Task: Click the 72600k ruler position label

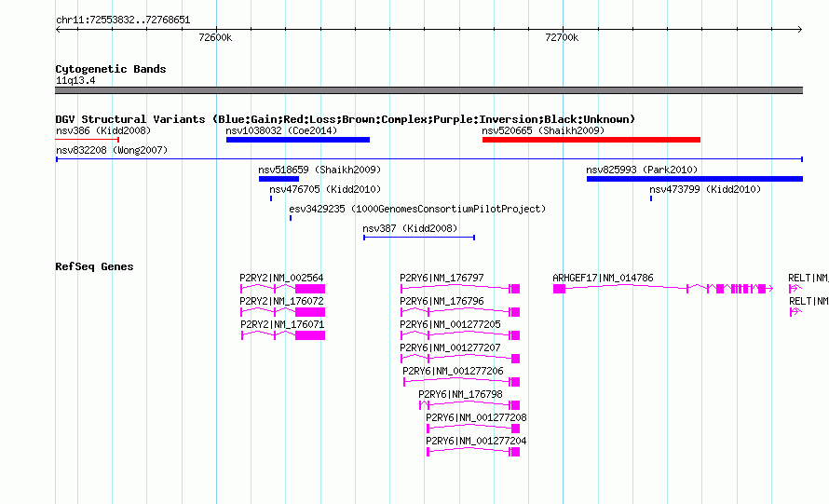Action: point(215,37)
